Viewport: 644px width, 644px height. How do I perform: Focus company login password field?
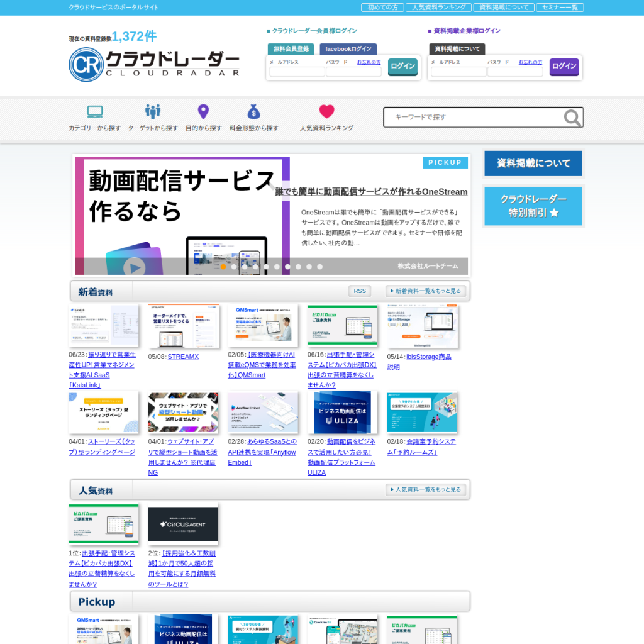point(515,72)
